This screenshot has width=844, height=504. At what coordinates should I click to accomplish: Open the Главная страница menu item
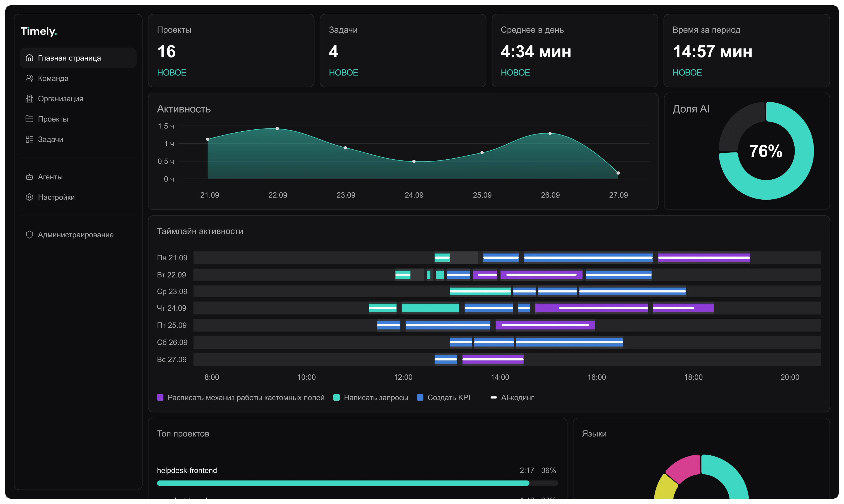[x=78, y=58]
